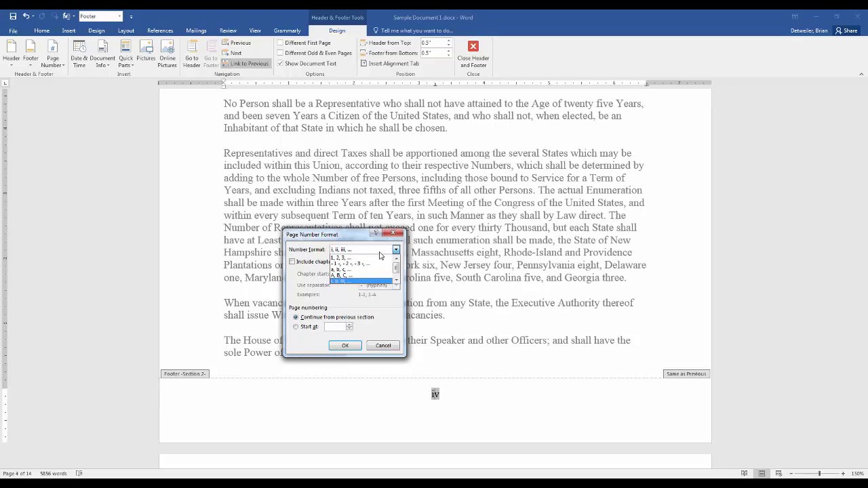Insert Online Pictures
Screen dimensions: 868x488
(x=167, y=54)
